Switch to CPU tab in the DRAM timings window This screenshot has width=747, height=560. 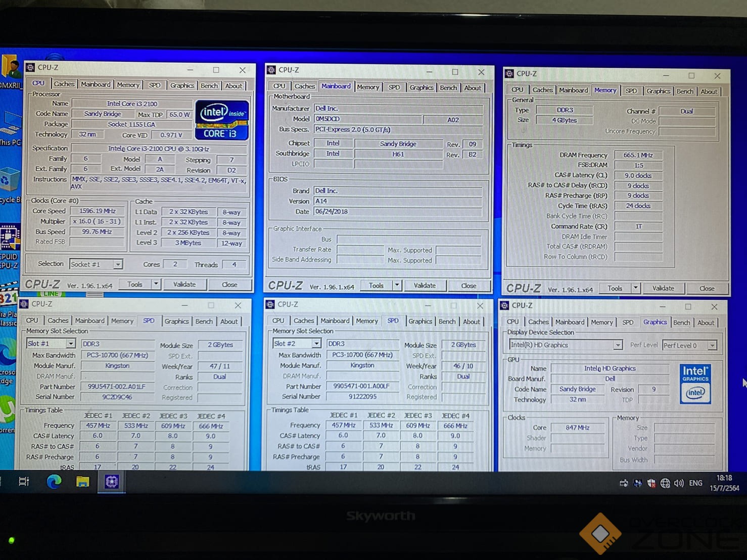[x=518, y=89]
